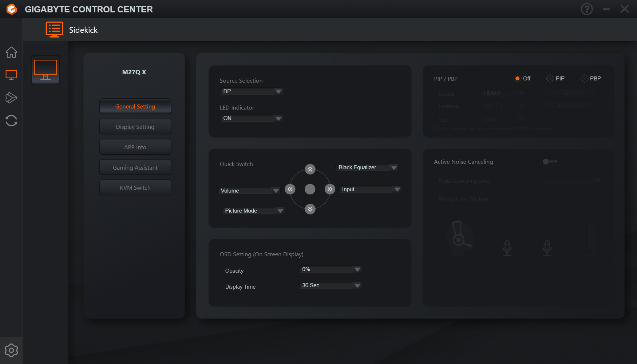This screenshot has height=364, width=637.
Task: Open the Black Equalizer quick switch dropdown
Action: tap(367, 167)
